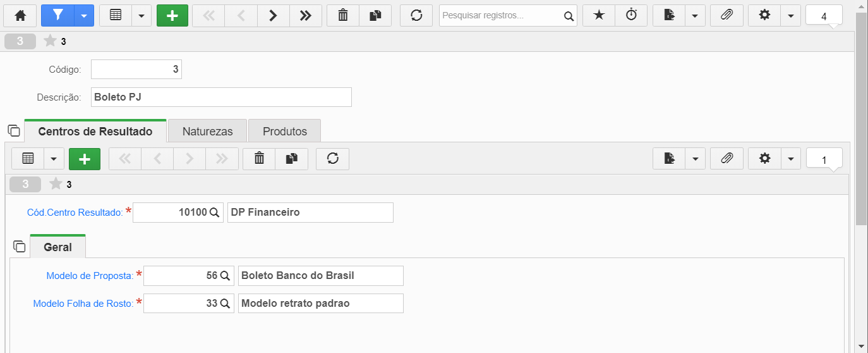This screenshot has width=868, height=353.
Task: Duplicate record using top copy icon
Action: coord(375,16)
